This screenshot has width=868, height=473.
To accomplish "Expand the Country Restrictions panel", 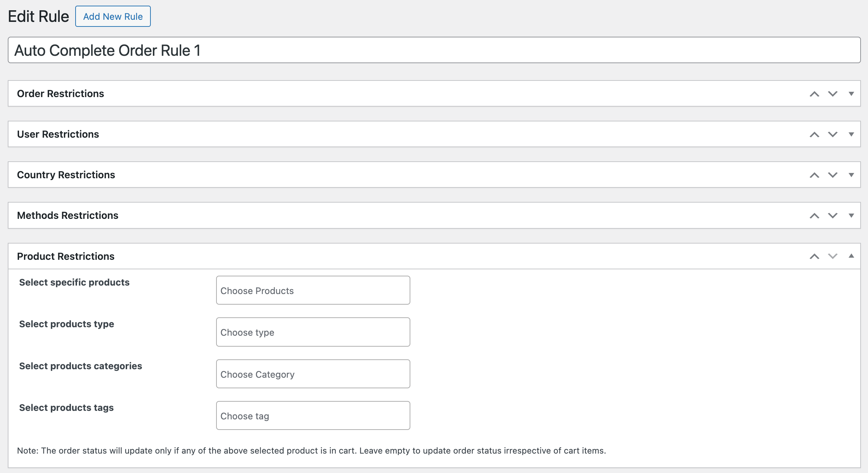I will (x=851, y=174).
